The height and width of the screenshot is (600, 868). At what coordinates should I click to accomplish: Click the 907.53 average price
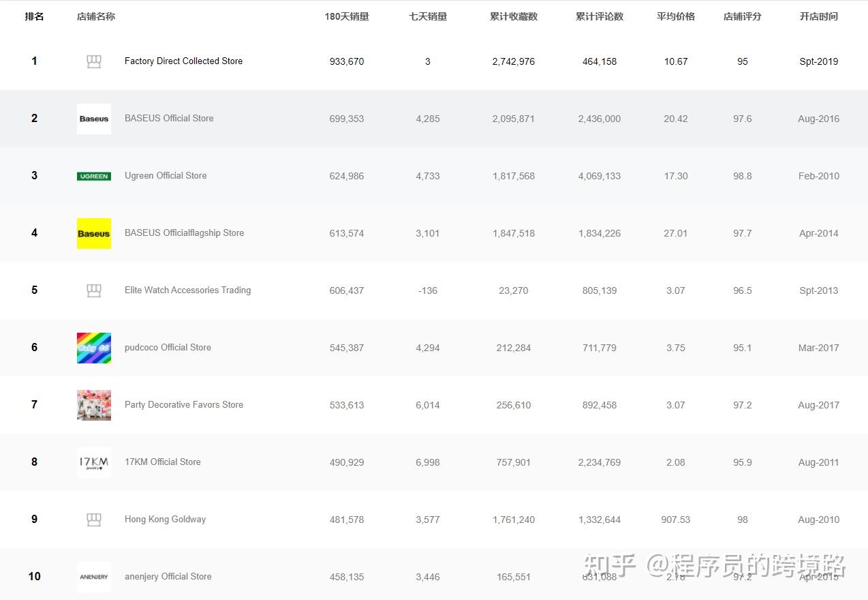(676, 520)
